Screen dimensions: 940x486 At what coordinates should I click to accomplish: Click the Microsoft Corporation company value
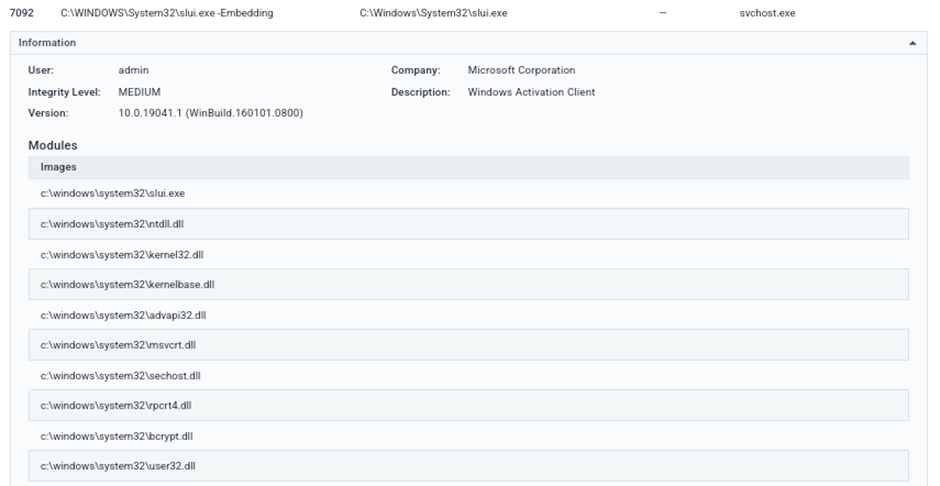click(x=521, y=71)
